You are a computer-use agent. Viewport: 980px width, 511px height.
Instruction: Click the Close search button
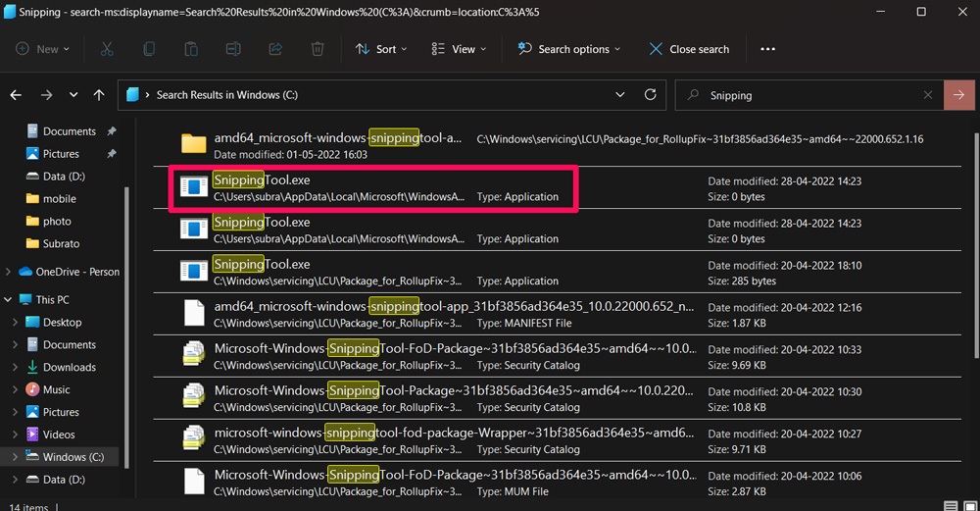pos(689,49)
